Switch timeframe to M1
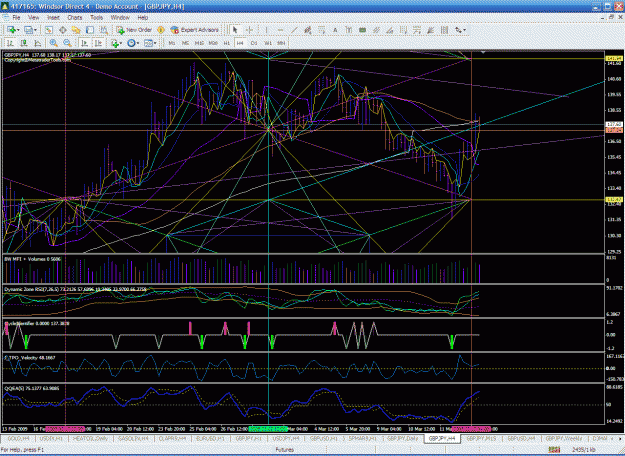The image size is (625, 456). 172,43
